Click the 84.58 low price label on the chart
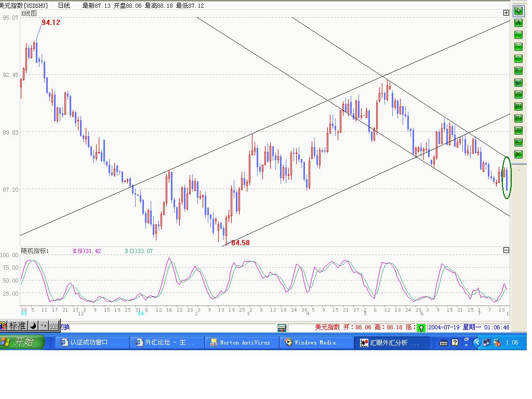The height and width of the screenshot is (399, 532). pos(241,243)
